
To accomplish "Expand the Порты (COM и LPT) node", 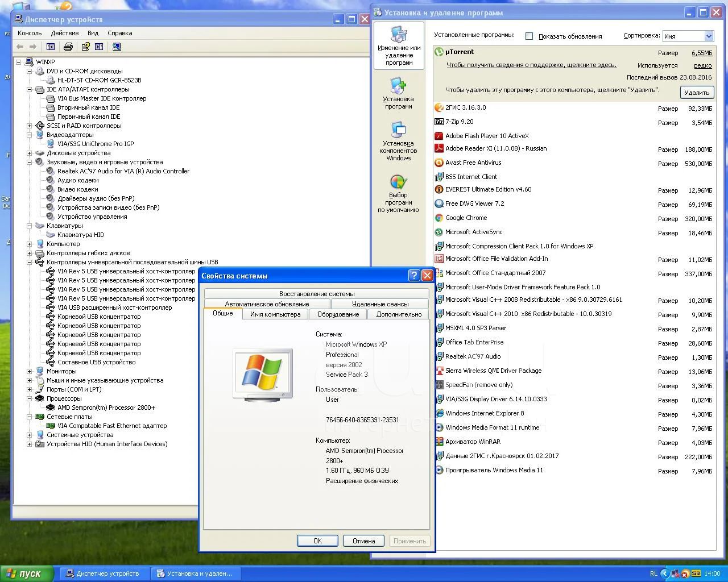I will pos(29,389).
